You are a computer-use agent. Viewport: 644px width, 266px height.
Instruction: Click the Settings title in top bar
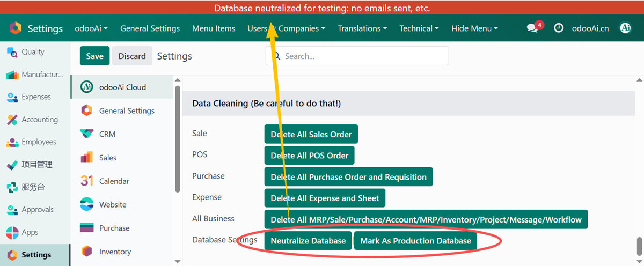[x=45, y=28]
